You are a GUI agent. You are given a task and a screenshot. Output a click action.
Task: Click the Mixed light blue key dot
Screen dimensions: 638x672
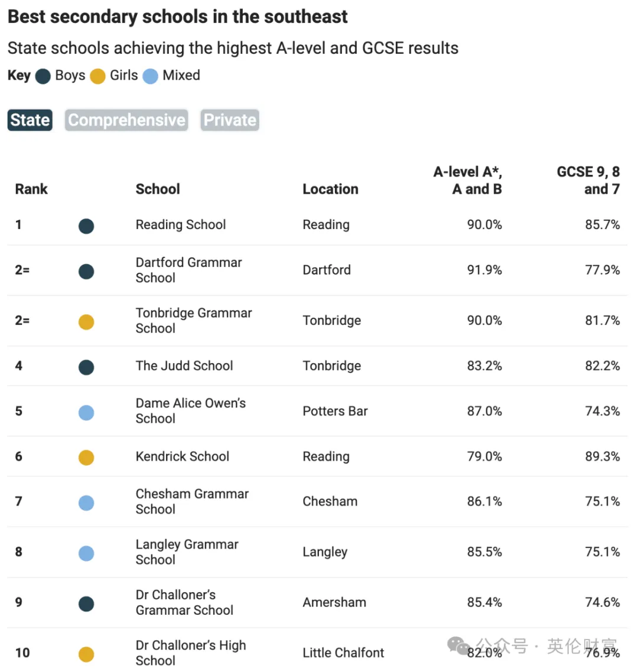150,76
